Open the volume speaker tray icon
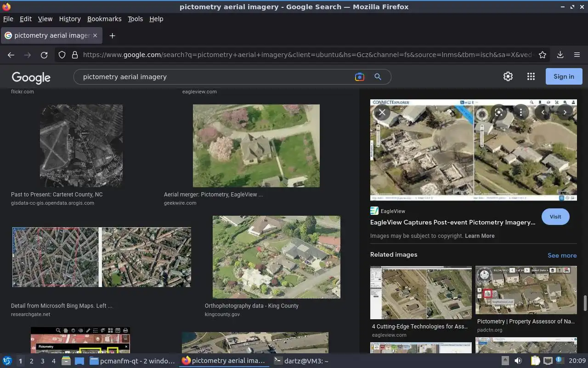The width and height of the screenshot is (588, 368). pos(518,361)
